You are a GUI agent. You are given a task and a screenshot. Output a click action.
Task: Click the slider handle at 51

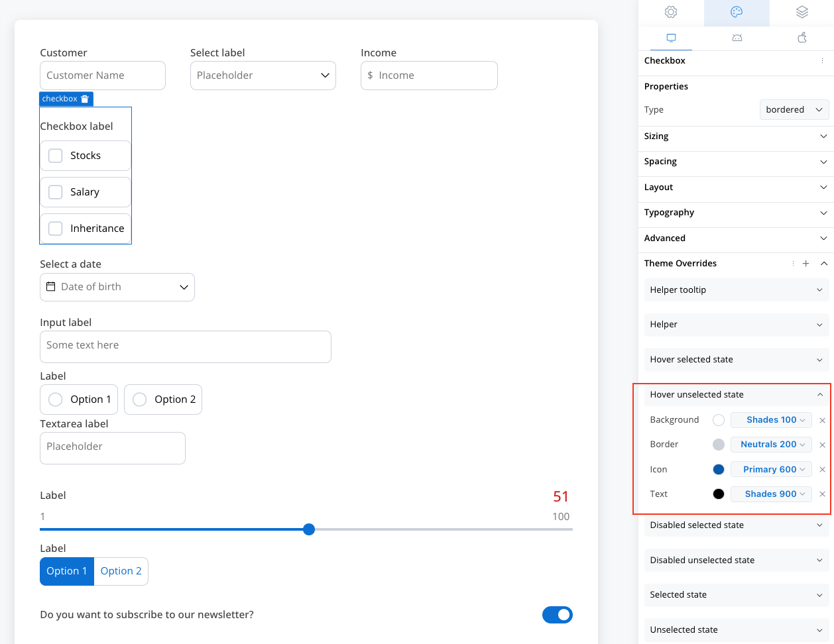click(309, 529)
